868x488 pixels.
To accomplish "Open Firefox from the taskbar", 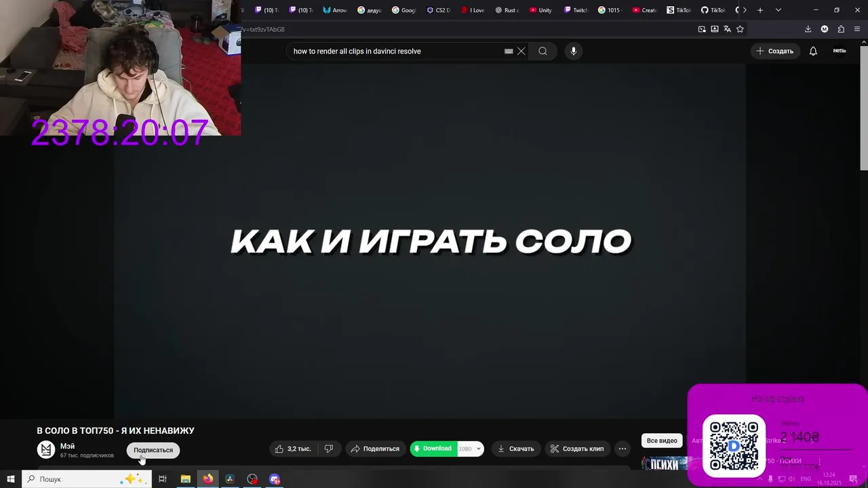I will pyautogui.click(x=208, y=479).
